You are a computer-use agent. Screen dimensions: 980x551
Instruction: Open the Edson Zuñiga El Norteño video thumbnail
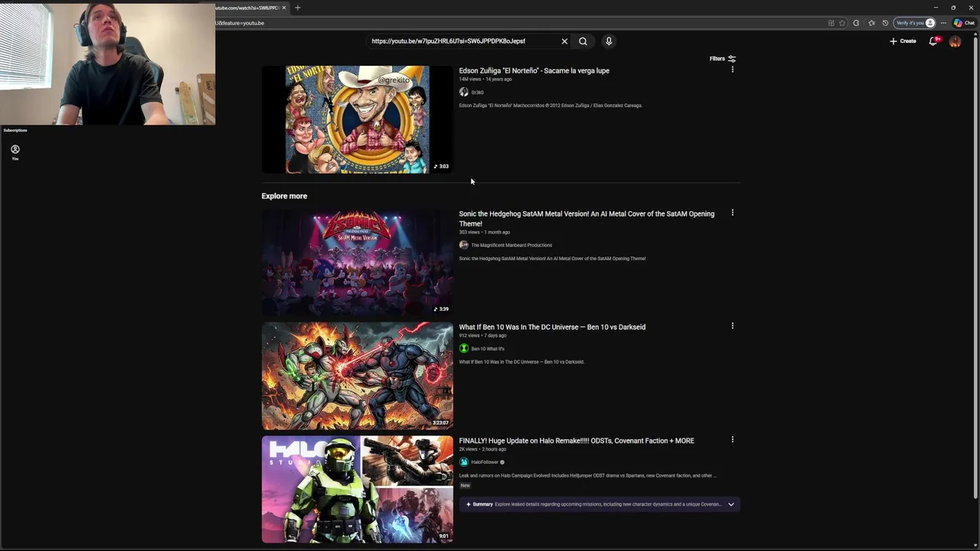click(x=357, y=119)
